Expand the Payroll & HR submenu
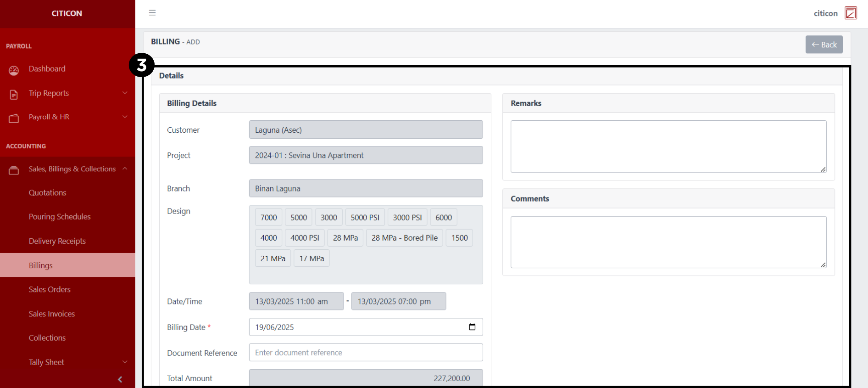This screenshot has height=388, width=868. pyautogui.click(x=125, y=117)
